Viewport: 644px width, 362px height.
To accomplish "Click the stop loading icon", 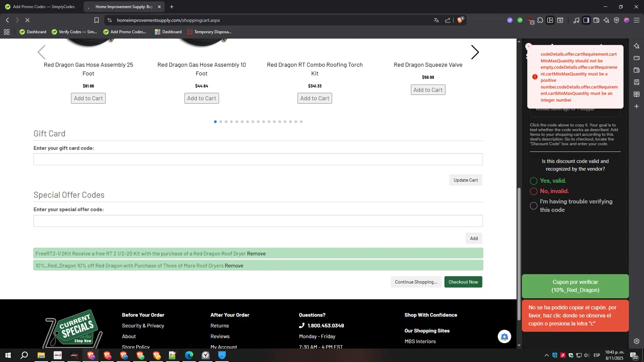I will click(x=27, y=20).
